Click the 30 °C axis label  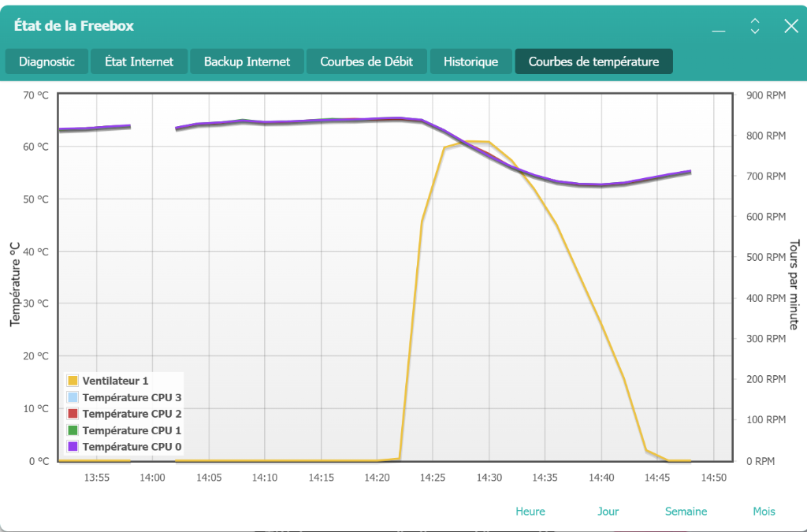pyautogui.click(x=36, y=303)
